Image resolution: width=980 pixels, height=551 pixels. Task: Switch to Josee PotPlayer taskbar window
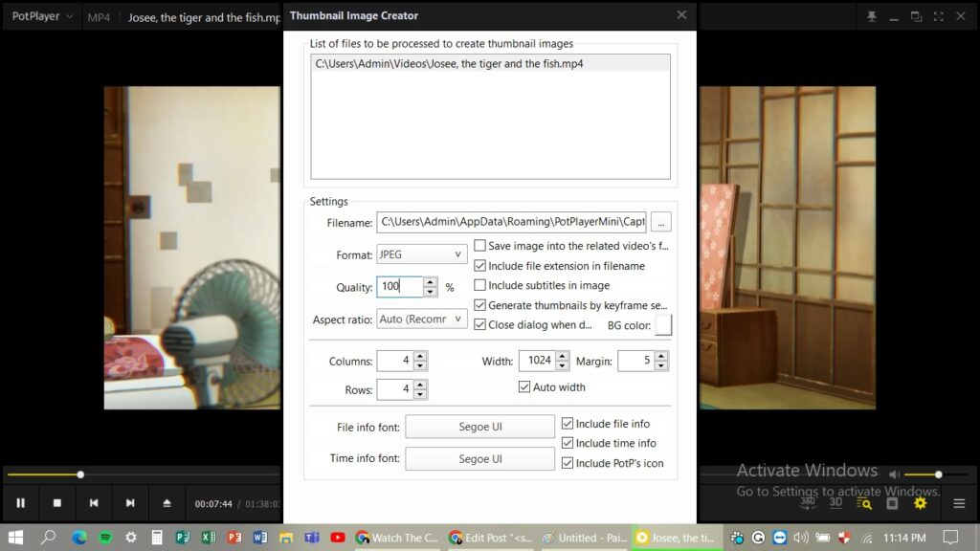click(677, 538)
